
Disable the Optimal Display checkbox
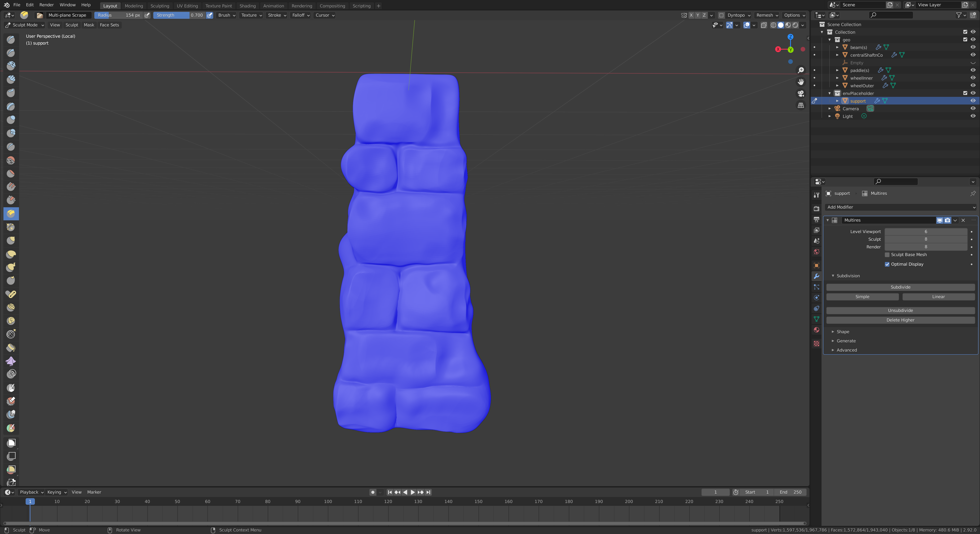pyautogui.click(x=887, y=264)
